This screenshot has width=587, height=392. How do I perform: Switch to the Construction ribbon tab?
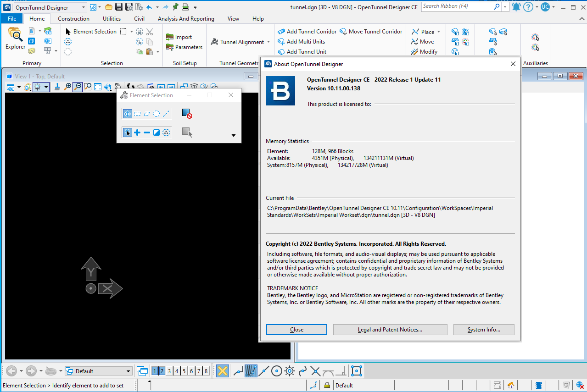73,19
